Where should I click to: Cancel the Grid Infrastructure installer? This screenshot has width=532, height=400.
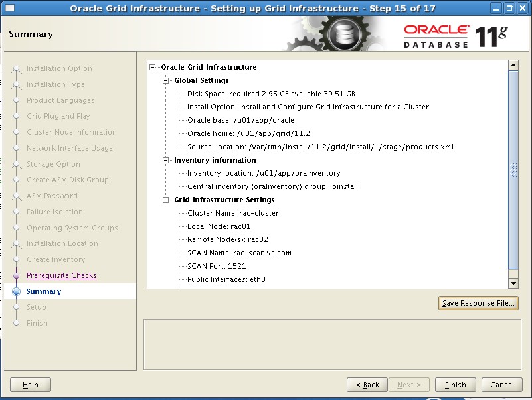[502, 385]
